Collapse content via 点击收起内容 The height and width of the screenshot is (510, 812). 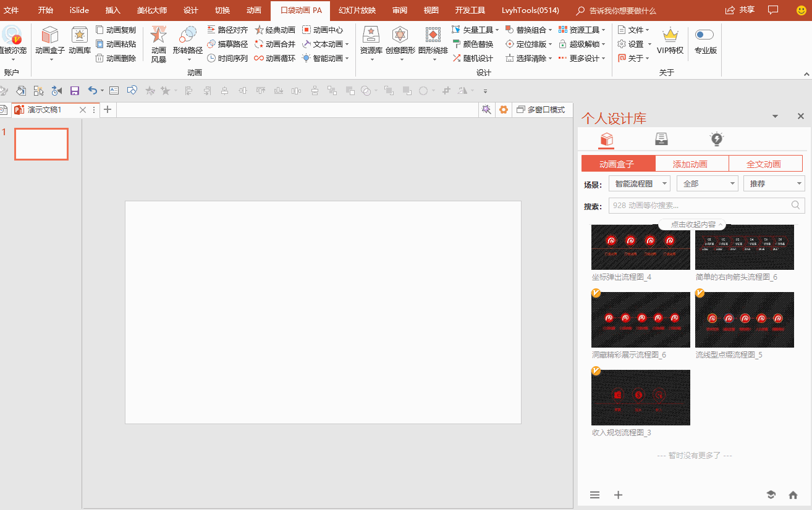pyautogui.click(x=692, y=225)
